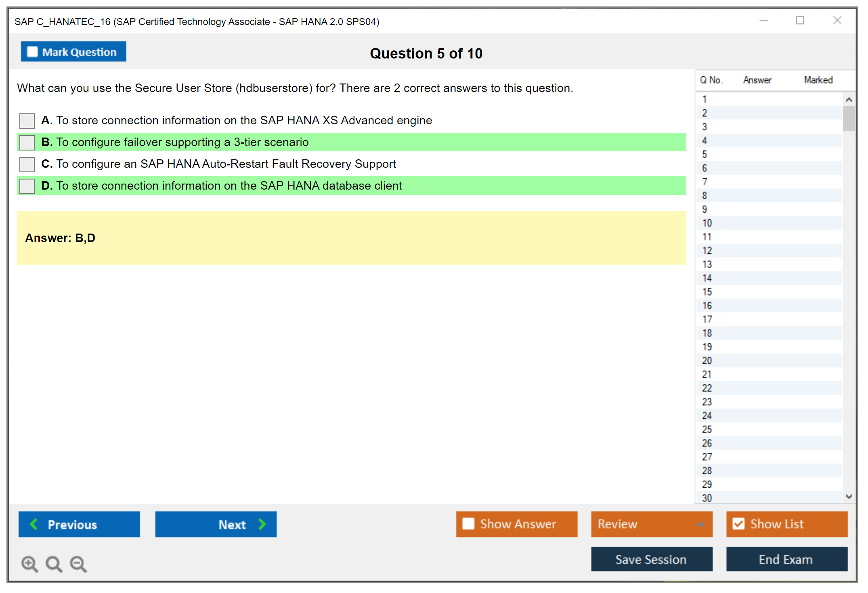
Task: Check answer option A checkbox
Action: (27, 121)
